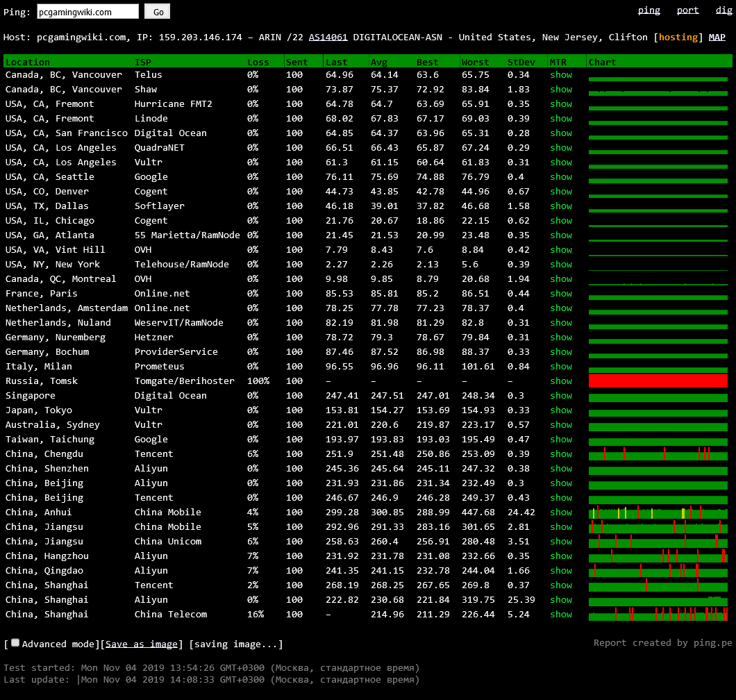The image size is (736, 700).
Task: Show MTR for Singapore Digital Ocean row
Action: [561, 396]
